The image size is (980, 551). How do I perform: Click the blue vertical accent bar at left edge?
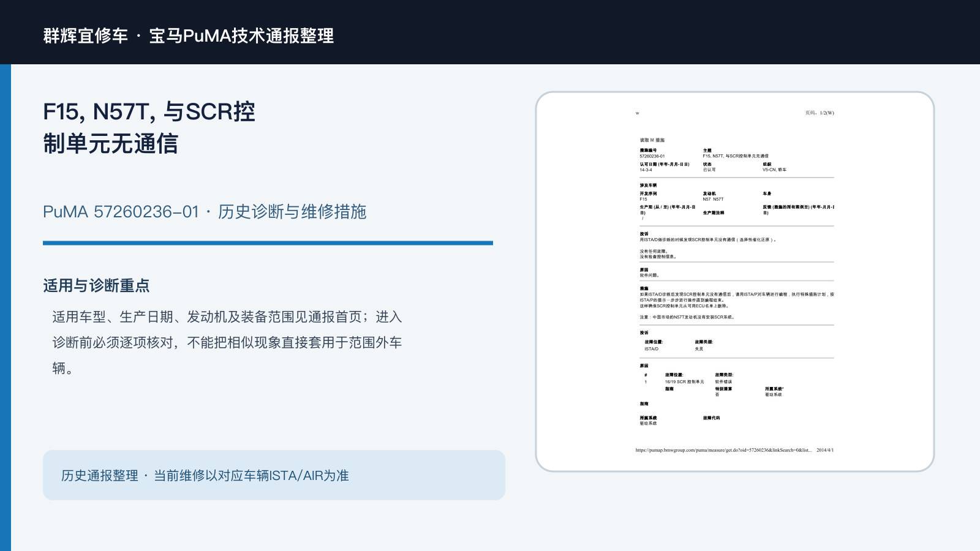pyautogui.click(x=6, y=307)
